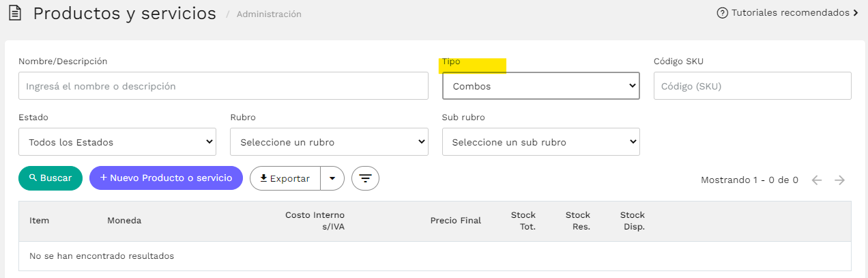This screenshot has height=278, width=868.
Task: Go to previous page with left arrow
Action: pos(817,180)
